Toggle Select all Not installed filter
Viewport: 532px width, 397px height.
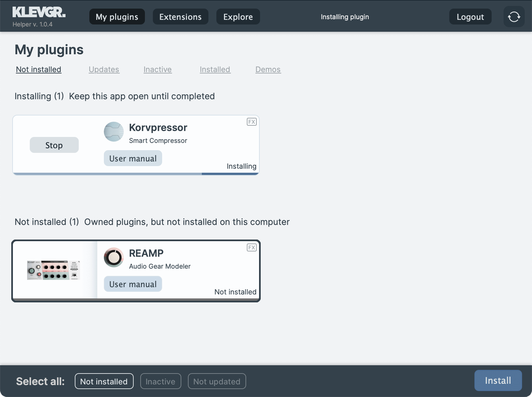(104, 381)
